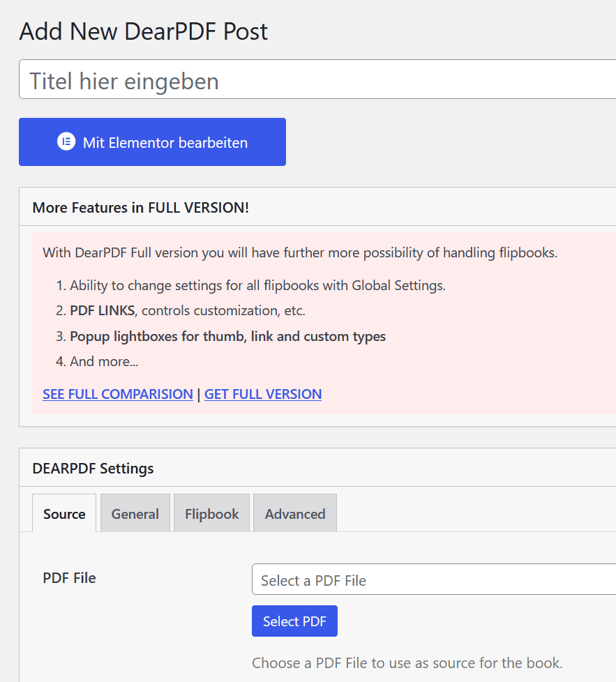The image size is (616, 682).
Task: Open the SEE FULL COMPARISION link
Action: [x=118, y=394]
